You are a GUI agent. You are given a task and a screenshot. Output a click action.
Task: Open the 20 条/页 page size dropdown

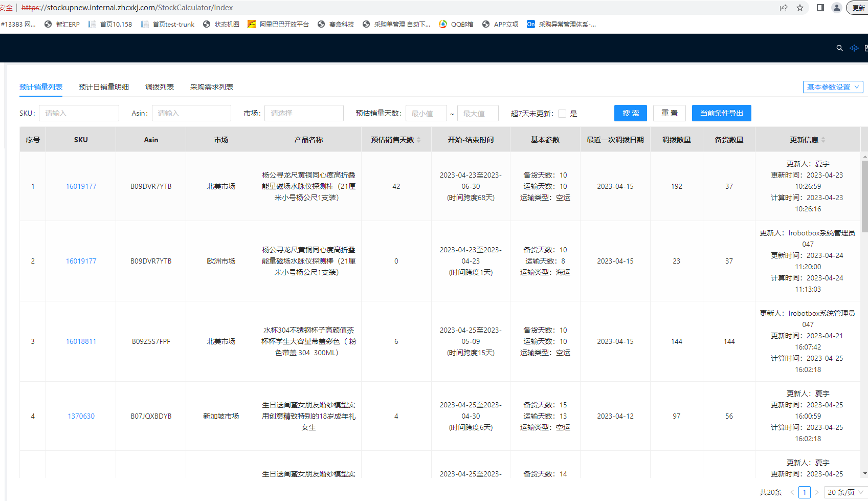[845, 492]
